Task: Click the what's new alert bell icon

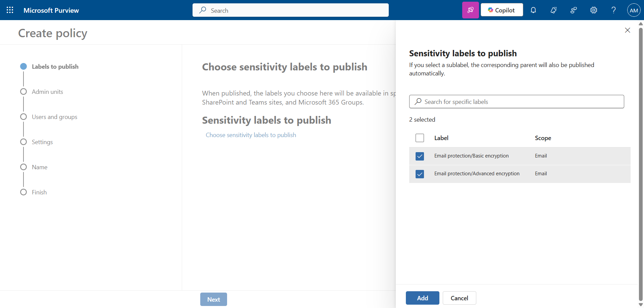Action: coord(553,10)
